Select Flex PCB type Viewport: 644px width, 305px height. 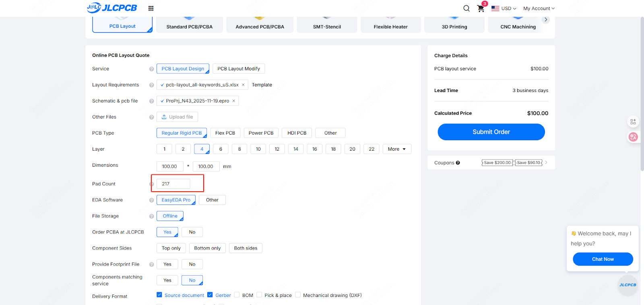click(225, 133)
